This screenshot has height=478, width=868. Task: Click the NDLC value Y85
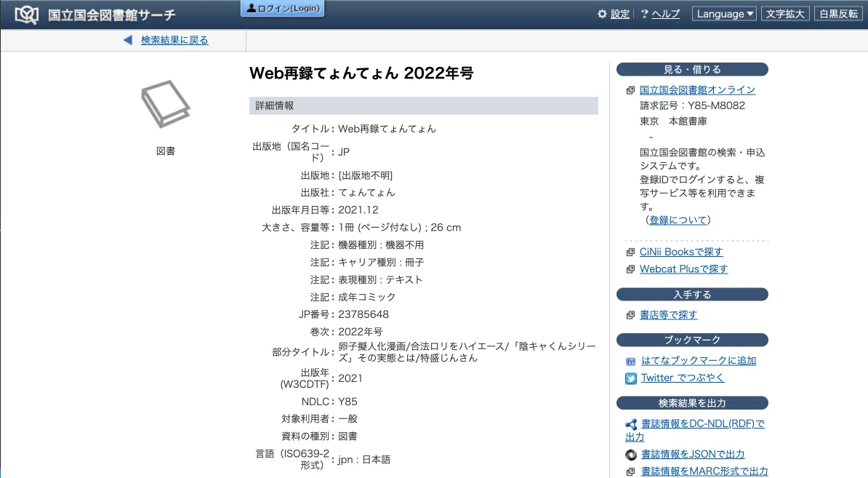[x=347, y=402]
